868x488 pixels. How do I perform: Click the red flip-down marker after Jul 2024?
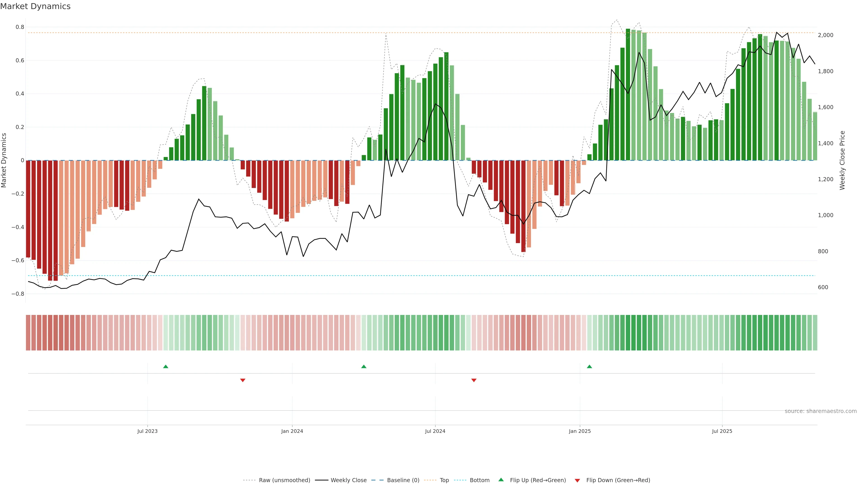pos(474,380)
